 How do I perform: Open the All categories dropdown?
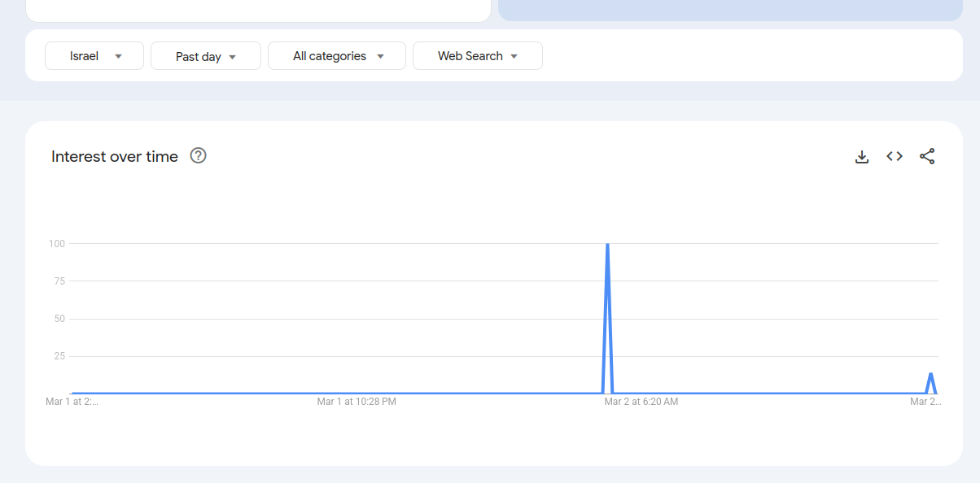click(337, 56)
